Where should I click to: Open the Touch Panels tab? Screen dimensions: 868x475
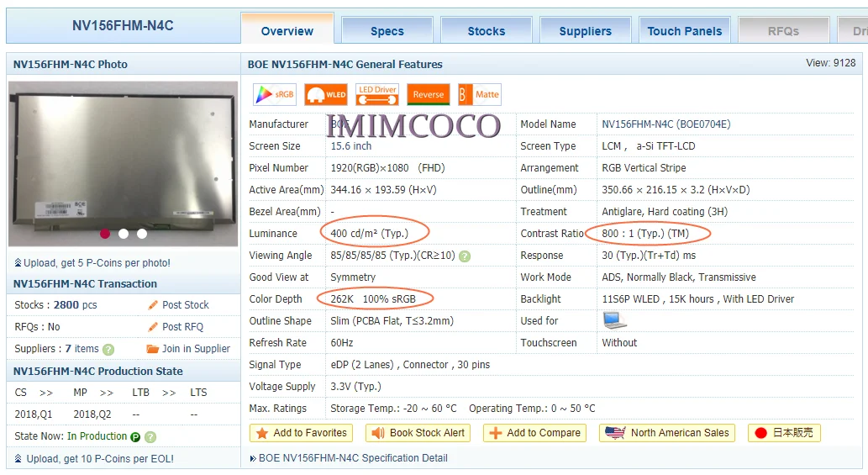click(x=684, y=30)
